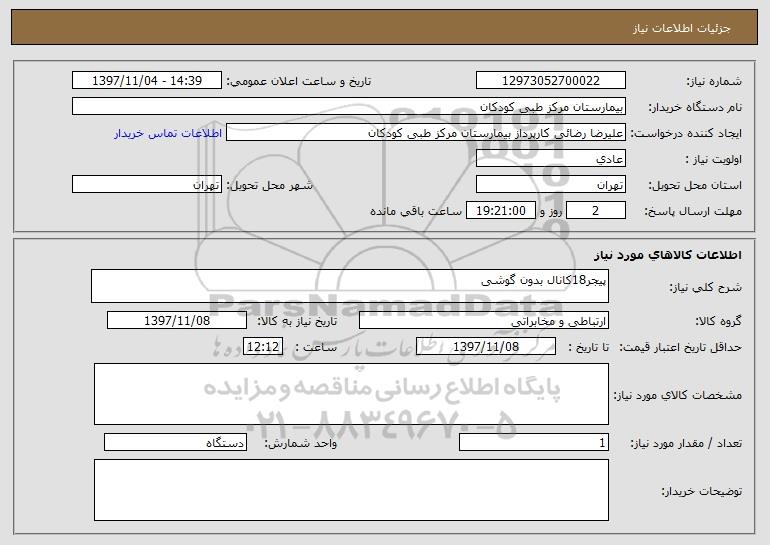Click the label استان محل تحویل
770x545 pixels.
tap(695, 186)
